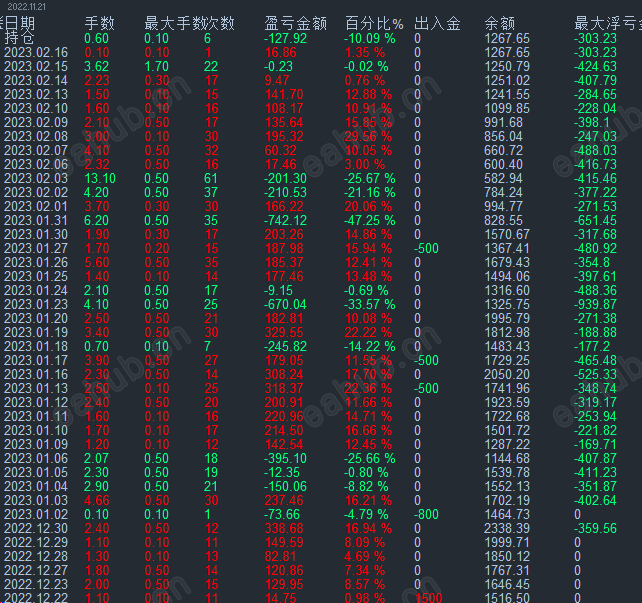The image size is (642, 603).
Task: Select date 2023.01.13 row
Action: 36,388
